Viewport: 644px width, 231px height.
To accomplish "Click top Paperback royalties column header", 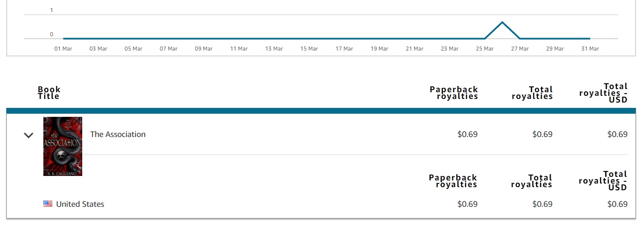I will click(454, 93).
